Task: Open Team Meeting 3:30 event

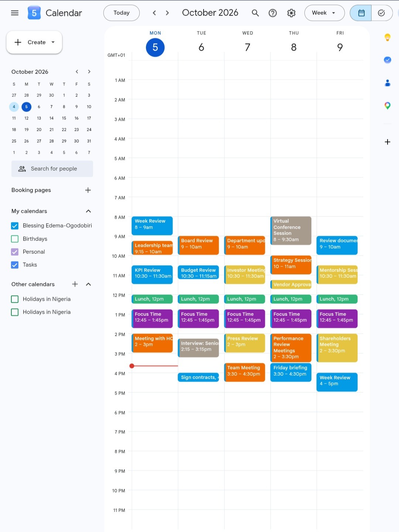Action: tap(245, 372)
